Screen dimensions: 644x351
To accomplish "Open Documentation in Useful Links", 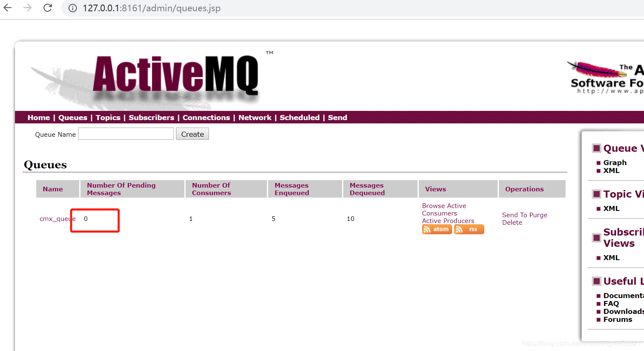I will point(624,296).
